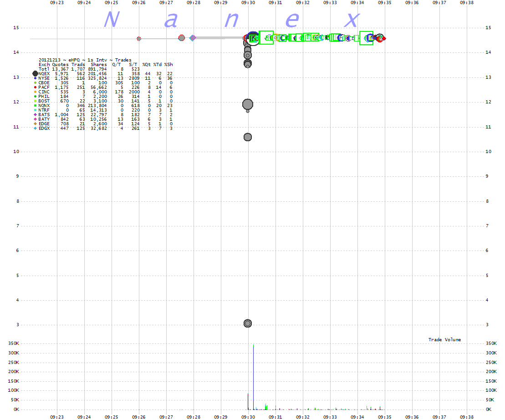Click the '15' price label on the right axis
The image size is (505, 420).
488,28
